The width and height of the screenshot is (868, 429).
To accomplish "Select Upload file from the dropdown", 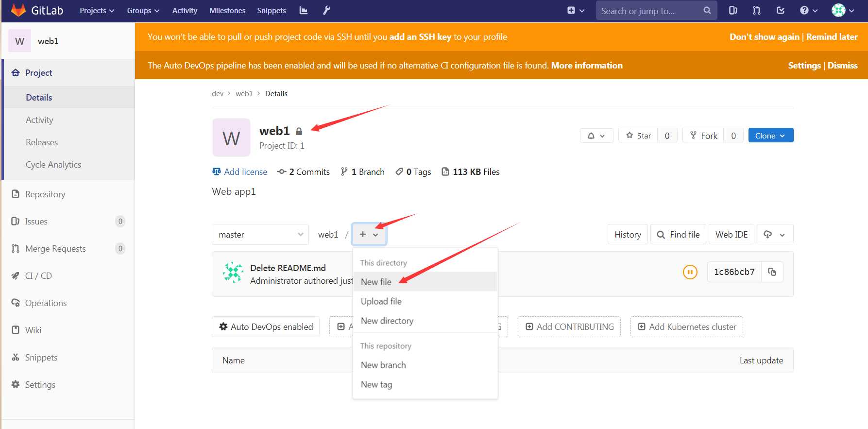I will [425, 301].
